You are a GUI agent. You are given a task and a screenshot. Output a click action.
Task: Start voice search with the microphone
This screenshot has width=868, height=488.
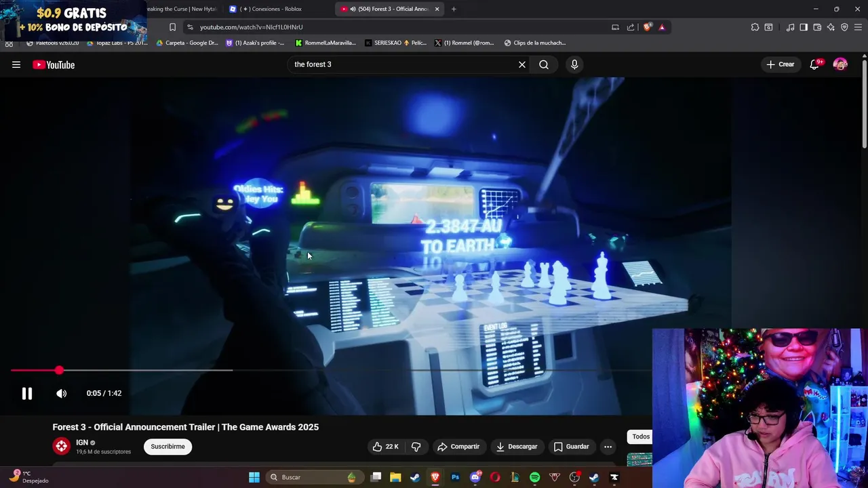point(574,64)
